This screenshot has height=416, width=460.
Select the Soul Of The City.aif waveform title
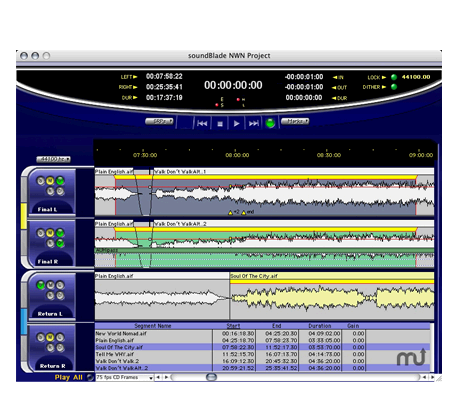254,276
